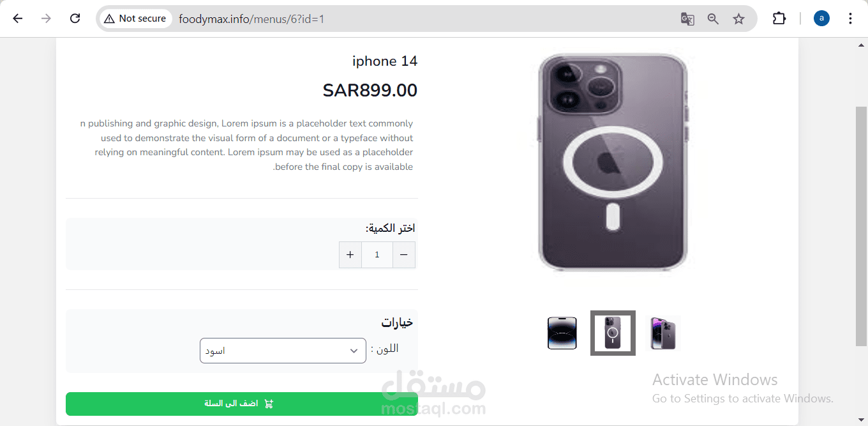
Task: Click the main iPhone product image
Action: [x=613, y=163]
